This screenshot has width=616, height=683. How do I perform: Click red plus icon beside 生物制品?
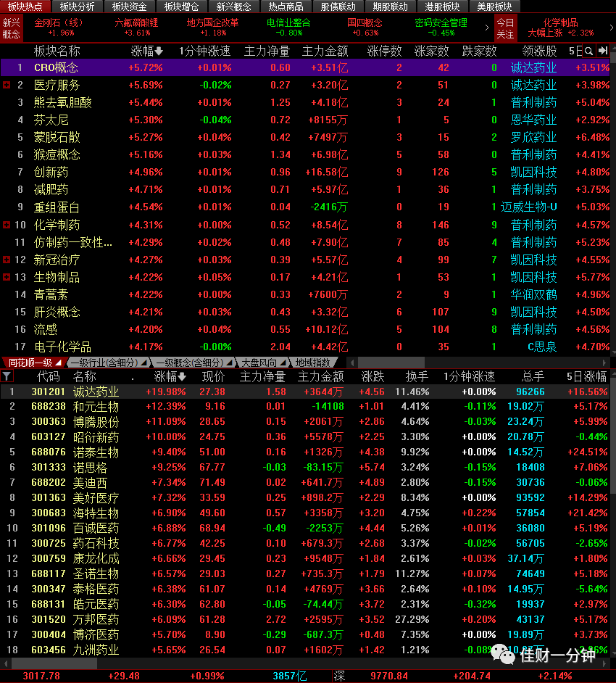pyautogui.click(x=7, y=277)
